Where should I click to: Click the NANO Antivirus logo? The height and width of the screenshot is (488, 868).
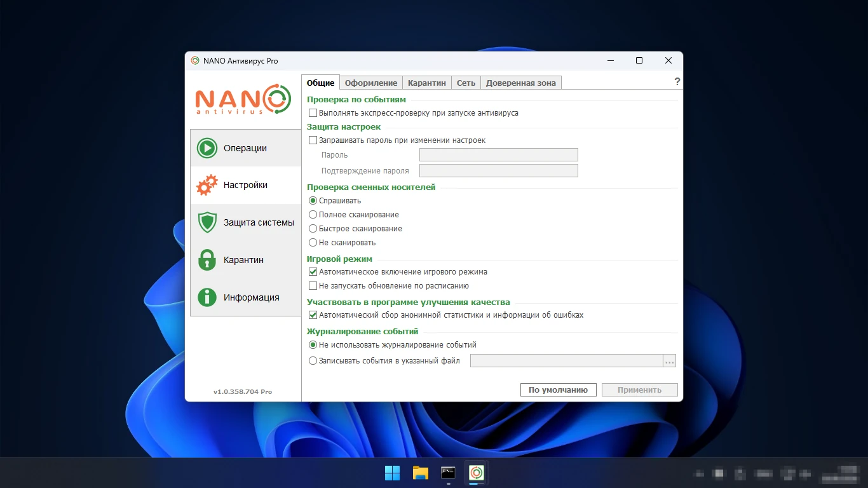[x=243, y=99]
